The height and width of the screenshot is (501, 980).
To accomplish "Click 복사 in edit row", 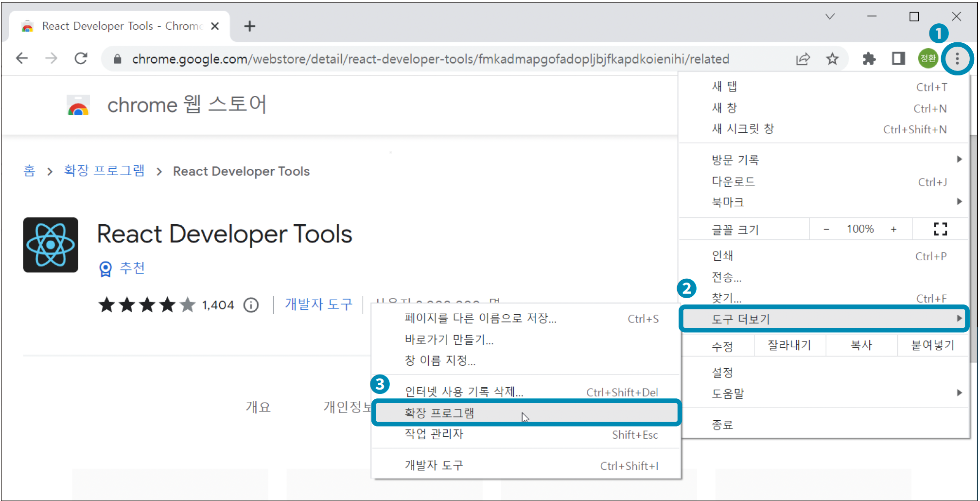I will [861, 345].
